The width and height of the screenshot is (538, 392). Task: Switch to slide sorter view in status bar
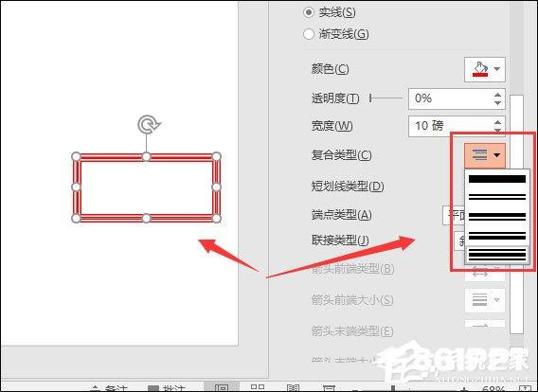pyautogui.click(x=258, y=388)
